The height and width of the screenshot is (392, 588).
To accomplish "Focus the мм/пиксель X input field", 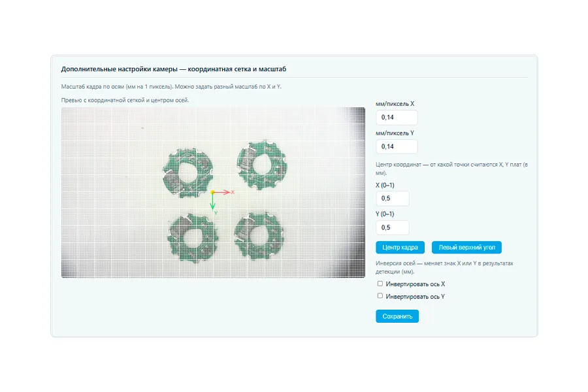I will tap(397, 118).
